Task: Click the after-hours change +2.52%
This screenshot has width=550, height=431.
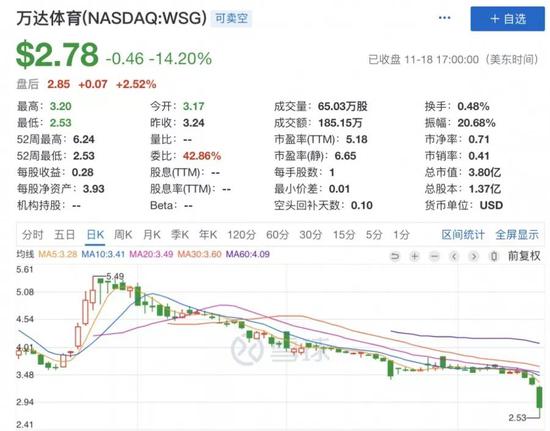Action: [136, 85]
